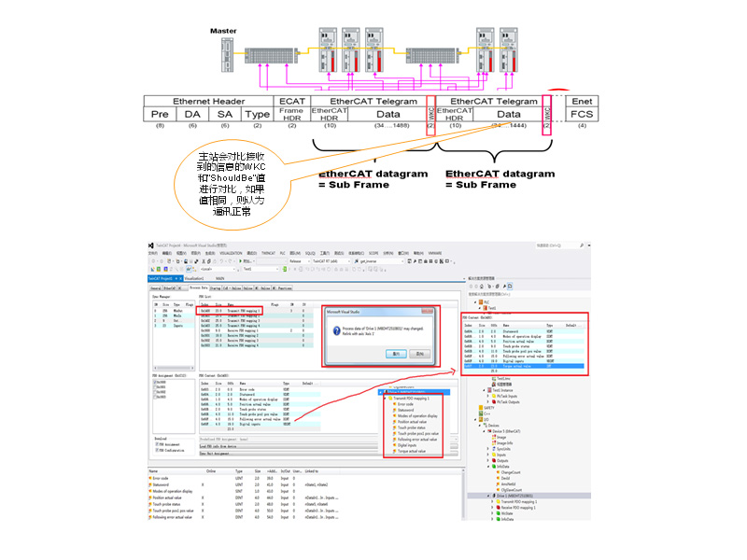Select Device 5 (EtherCAT) in the tree
The width and height of the screenshot is (747, 560).
pyautogui.click(x=506, y=431)
